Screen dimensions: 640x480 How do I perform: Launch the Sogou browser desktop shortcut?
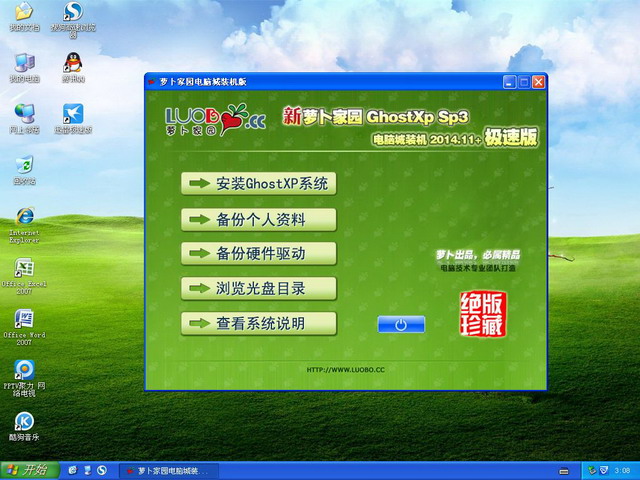(x=73, y=20)
